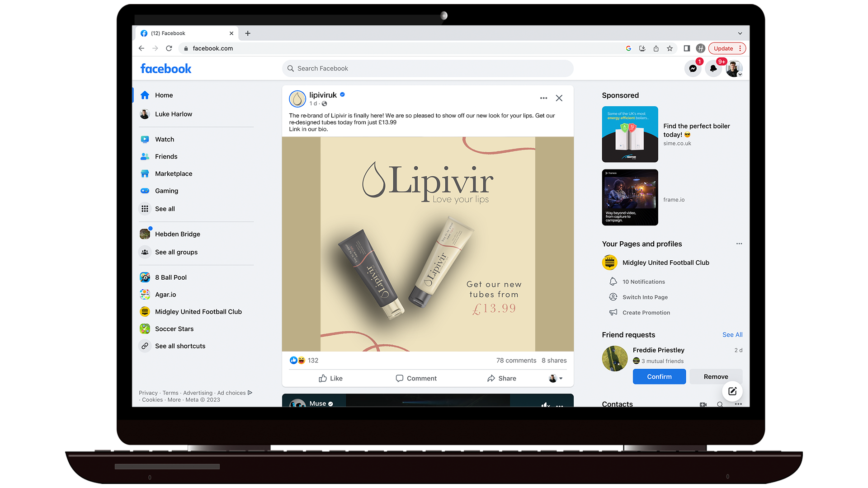868x488 pixels.
Task: Open the notifications bell
Action: 713,69
